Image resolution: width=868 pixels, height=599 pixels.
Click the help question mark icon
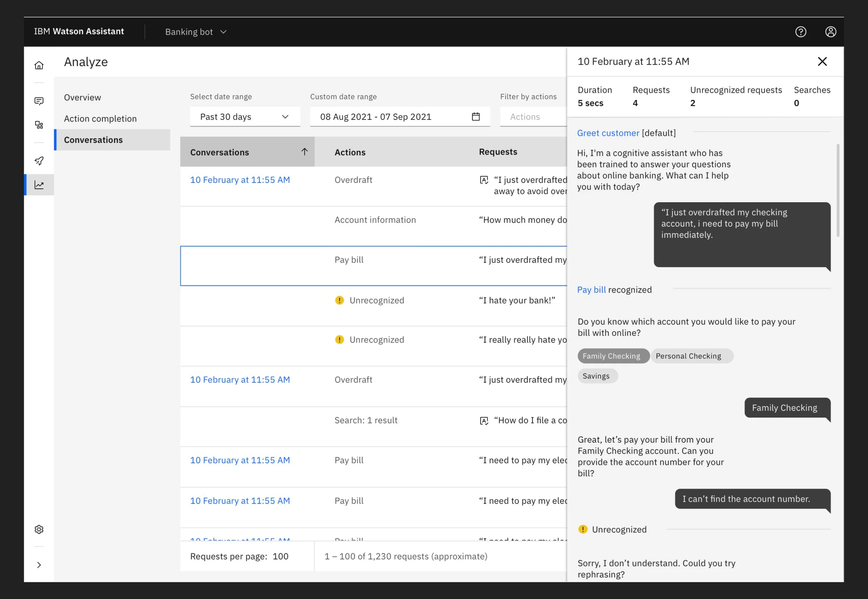click(800, 32)
